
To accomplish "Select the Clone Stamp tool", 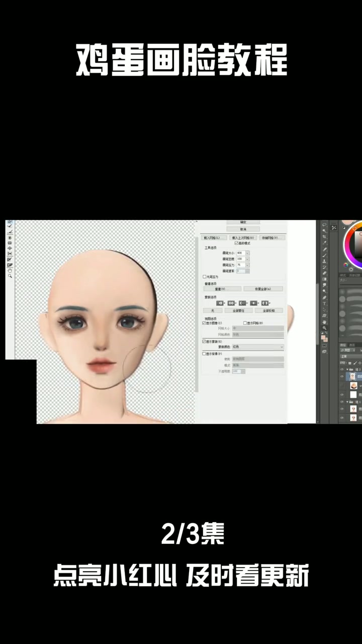I will tap(324, 261).
